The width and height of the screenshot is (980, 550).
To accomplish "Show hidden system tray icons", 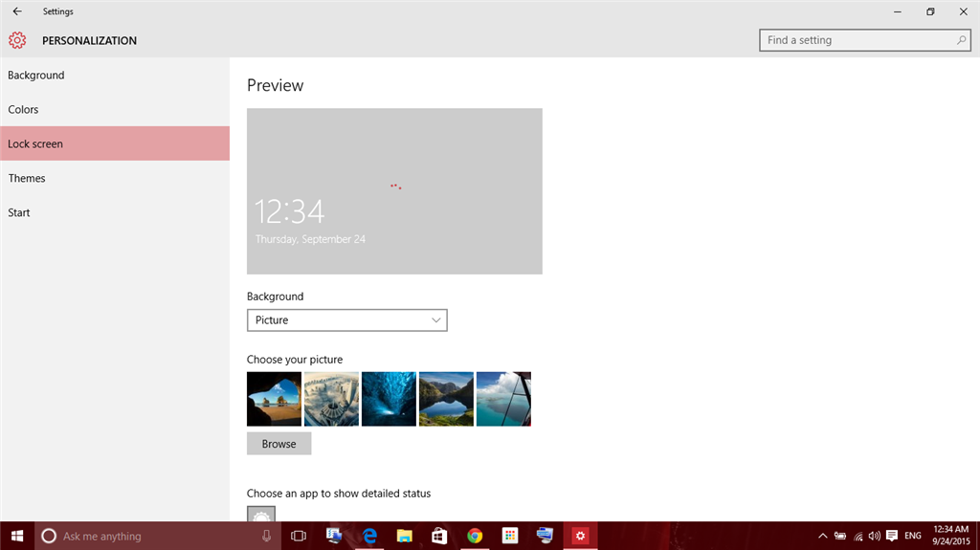I will click(822, 536).
